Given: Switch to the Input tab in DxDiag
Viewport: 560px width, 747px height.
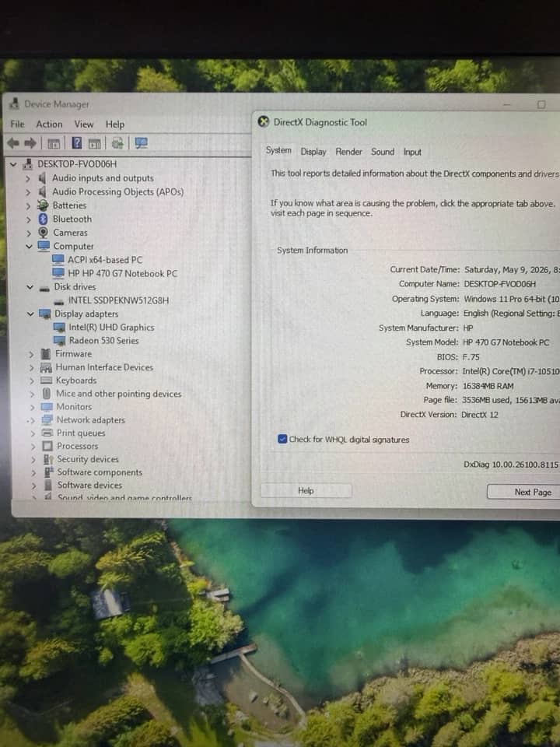Looking at the screenshot, I should point(412,152).
